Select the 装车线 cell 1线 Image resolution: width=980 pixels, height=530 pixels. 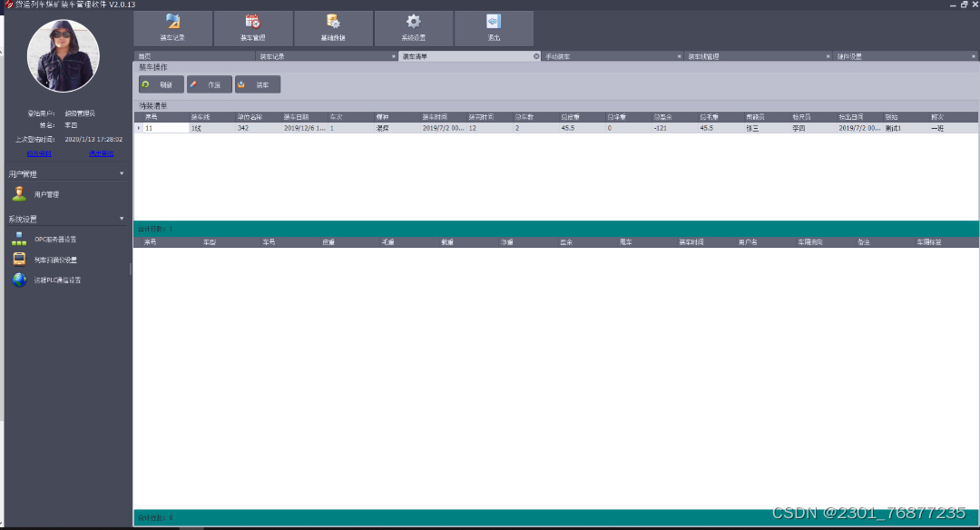point(211,128)
